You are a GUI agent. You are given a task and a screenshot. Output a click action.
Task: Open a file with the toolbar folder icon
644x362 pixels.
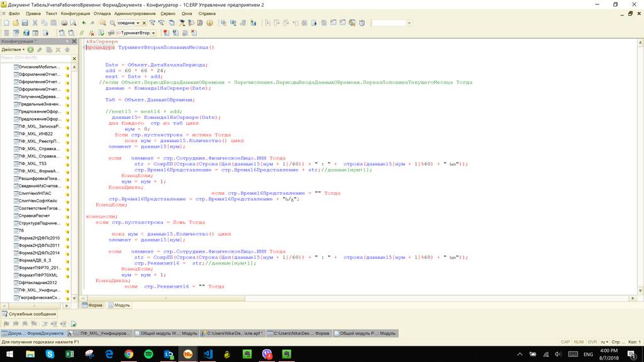(15, 23)
